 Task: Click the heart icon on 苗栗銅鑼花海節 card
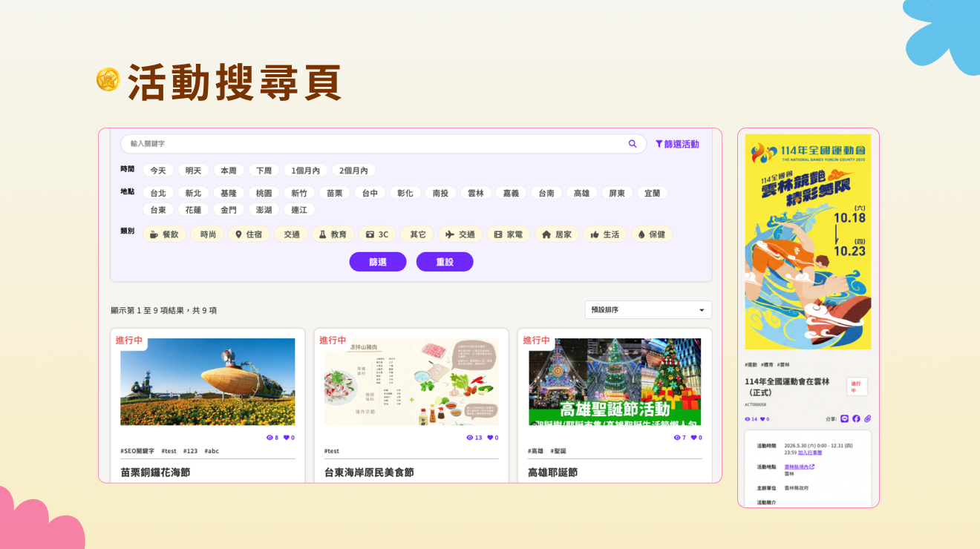pos(287,438)
